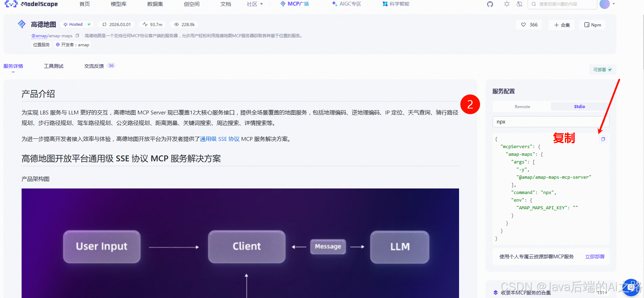Open the 文档 documentation page
Image resolution: width=644 pixels, height=298 pixels.
click(226, 4)
